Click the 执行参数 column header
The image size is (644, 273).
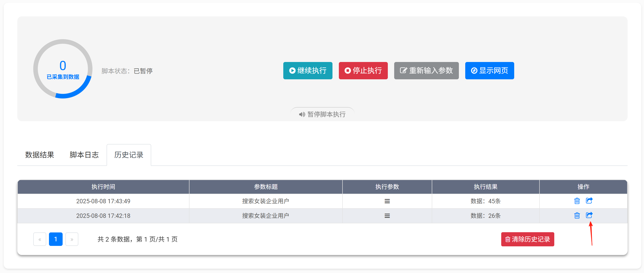387,187
